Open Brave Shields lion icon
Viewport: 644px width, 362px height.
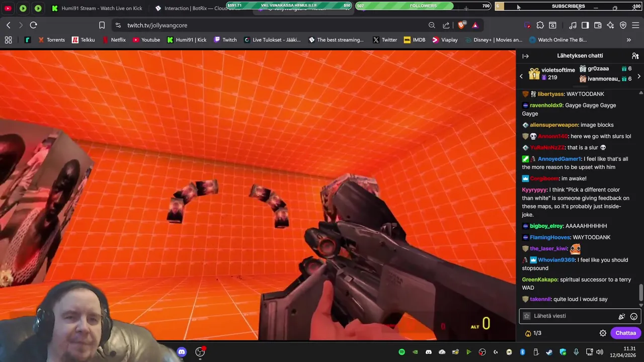coord(461,25)
